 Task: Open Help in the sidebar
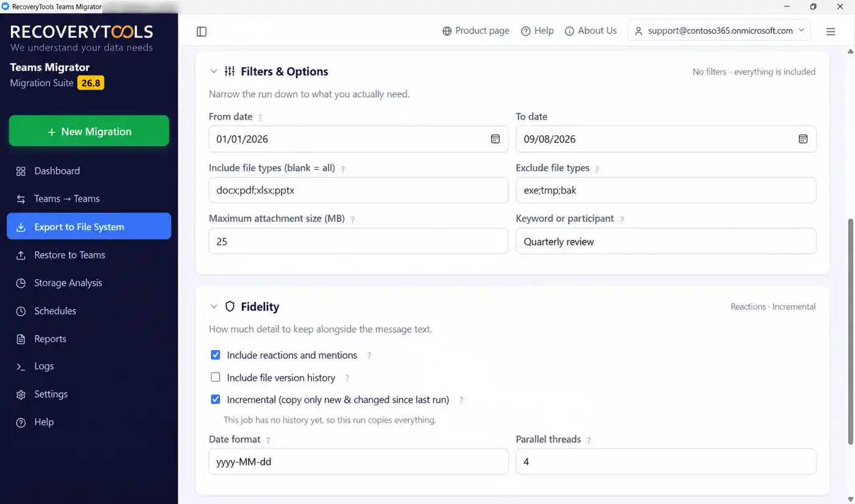[89, 422]
